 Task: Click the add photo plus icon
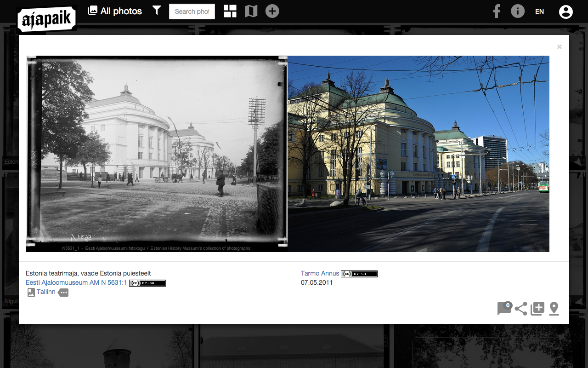pos(272,11)
